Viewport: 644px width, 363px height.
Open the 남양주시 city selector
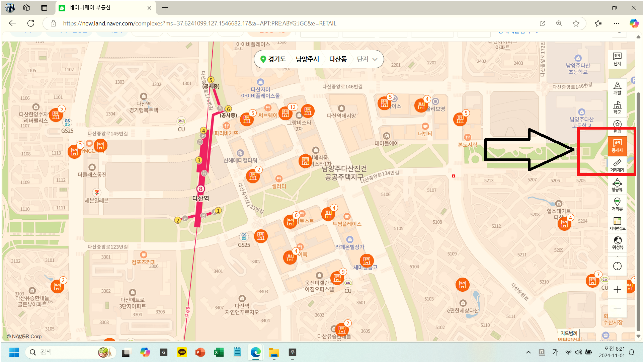307,59
